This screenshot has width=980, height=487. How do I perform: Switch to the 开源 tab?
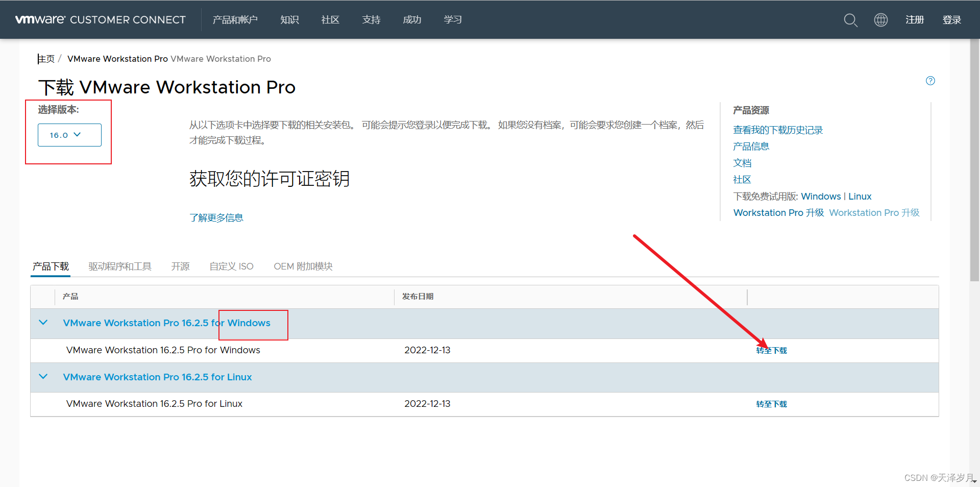(x=180, y=266)
